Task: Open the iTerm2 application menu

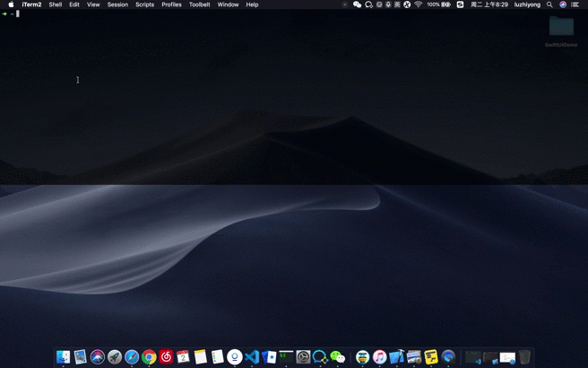Action: pos(31,4)
